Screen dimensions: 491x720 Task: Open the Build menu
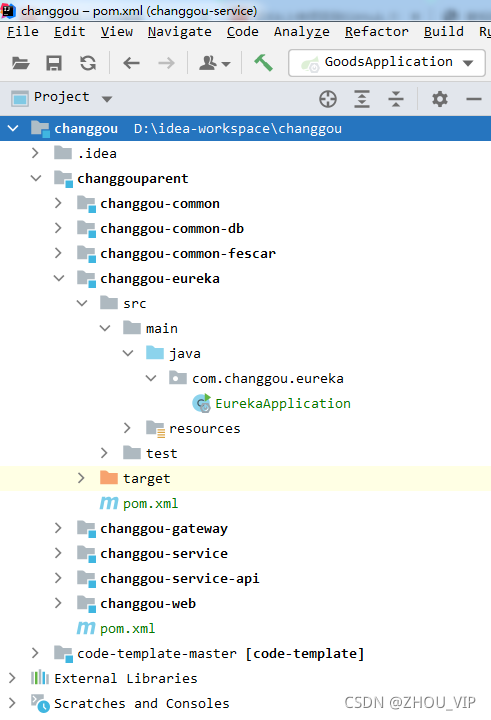coord(444,32)
